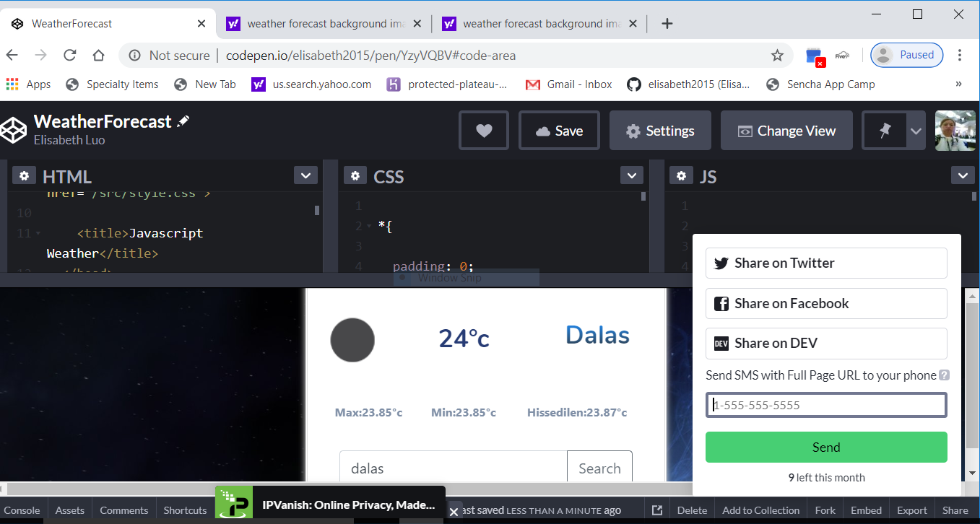This screenshot has width=980, height=524.
Task: Click the round weather icon placeholder
Action: tap(352, 340)
